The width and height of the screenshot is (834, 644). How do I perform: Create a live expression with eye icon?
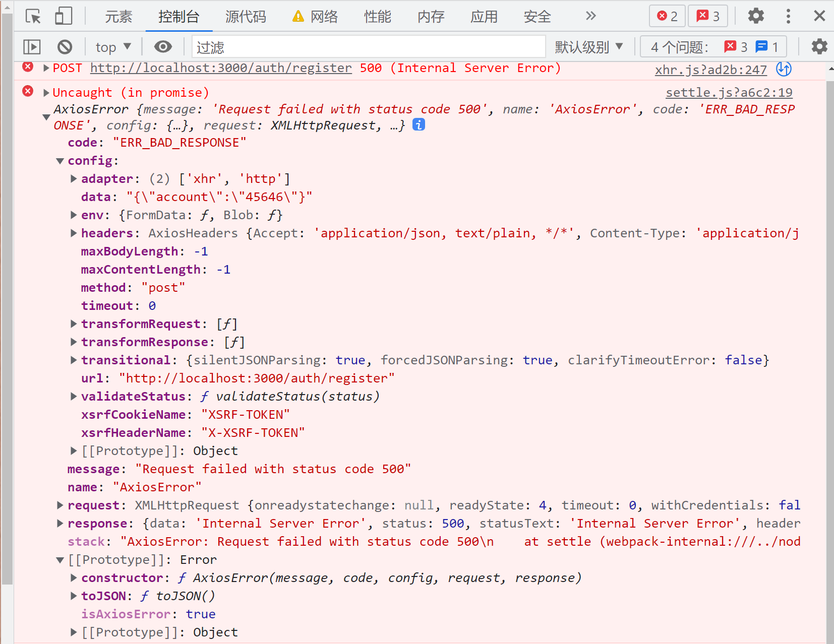(x=163, y=47)
